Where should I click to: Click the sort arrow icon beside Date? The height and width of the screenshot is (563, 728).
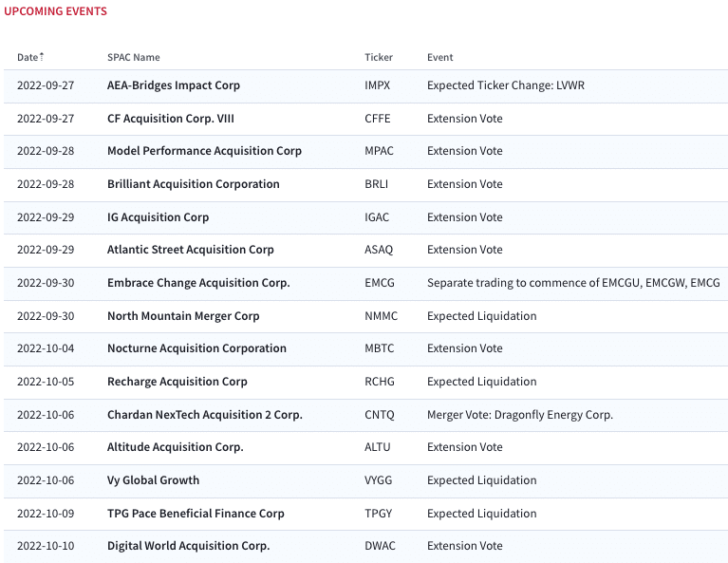pos(42,57)
